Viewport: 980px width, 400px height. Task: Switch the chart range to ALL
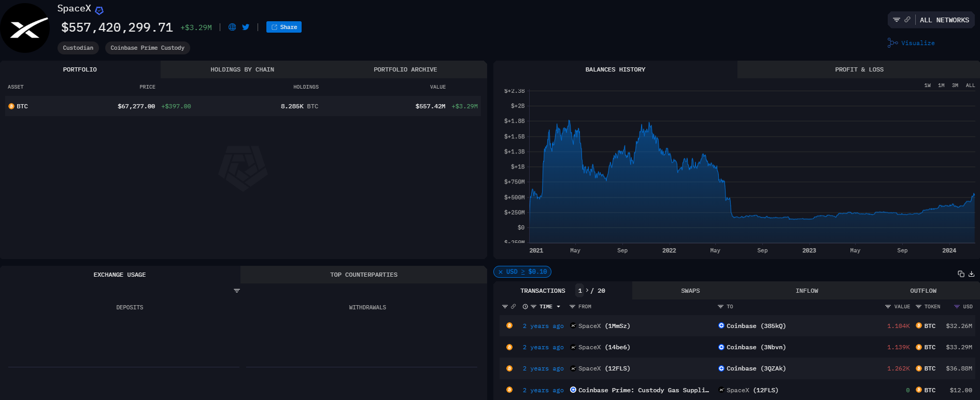[x=970, y=85]
